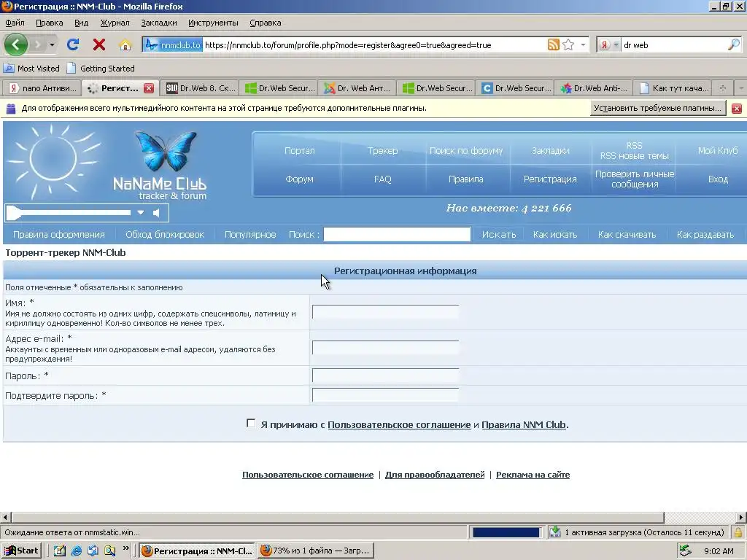Check the Я принимаю agreement checkbox
The width and height of the screenshot is (747, 560).
251,424
